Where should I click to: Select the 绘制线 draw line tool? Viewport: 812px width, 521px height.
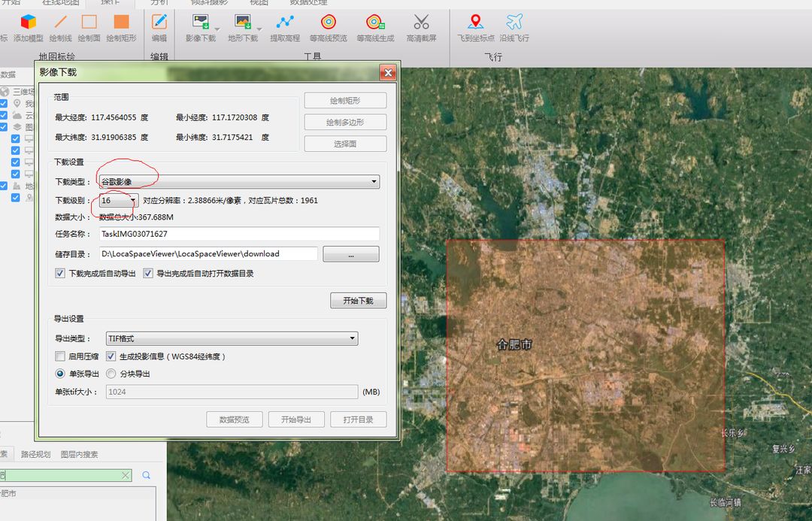60,23
